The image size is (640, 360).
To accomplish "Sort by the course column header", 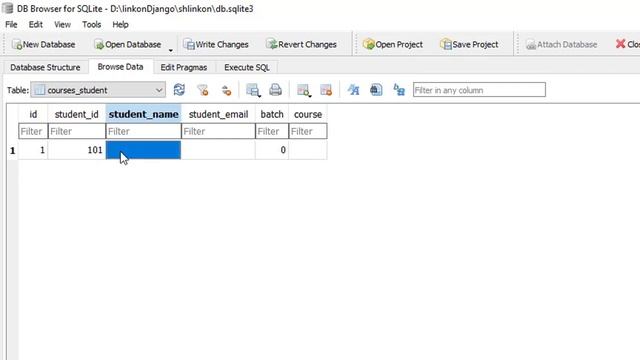I will point(308,114).
